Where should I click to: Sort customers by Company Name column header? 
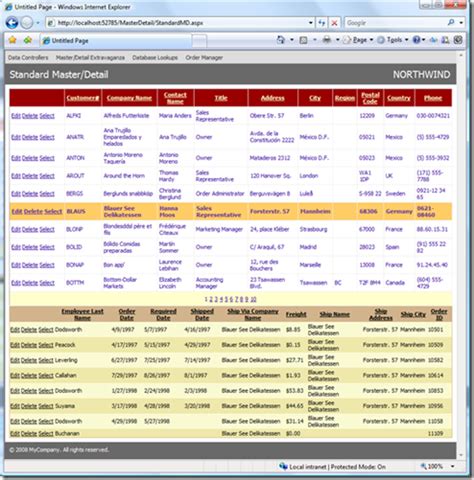click(129, 98)
